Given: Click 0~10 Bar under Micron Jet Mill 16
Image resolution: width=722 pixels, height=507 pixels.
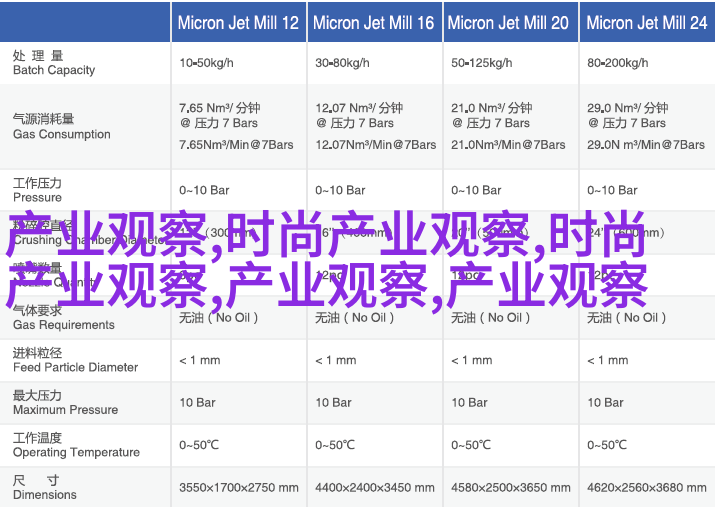Looking at the screenshot, I should click(x=340, y=190).
